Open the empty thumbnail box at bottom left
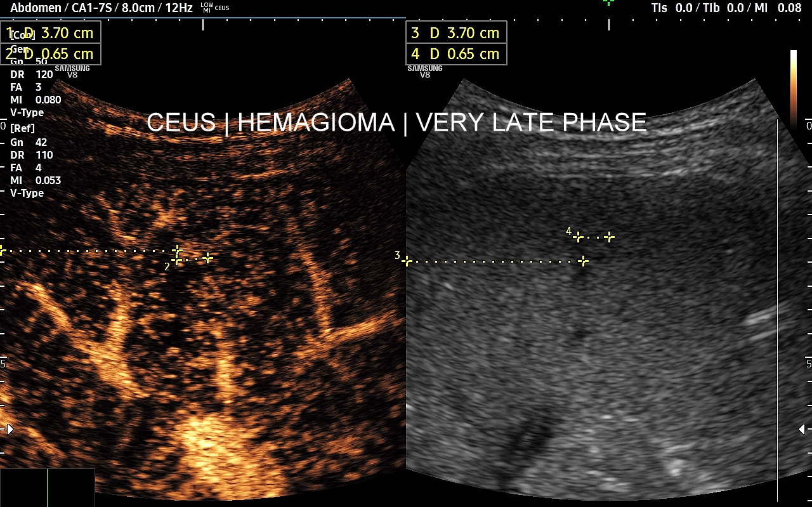 [47, 487]
